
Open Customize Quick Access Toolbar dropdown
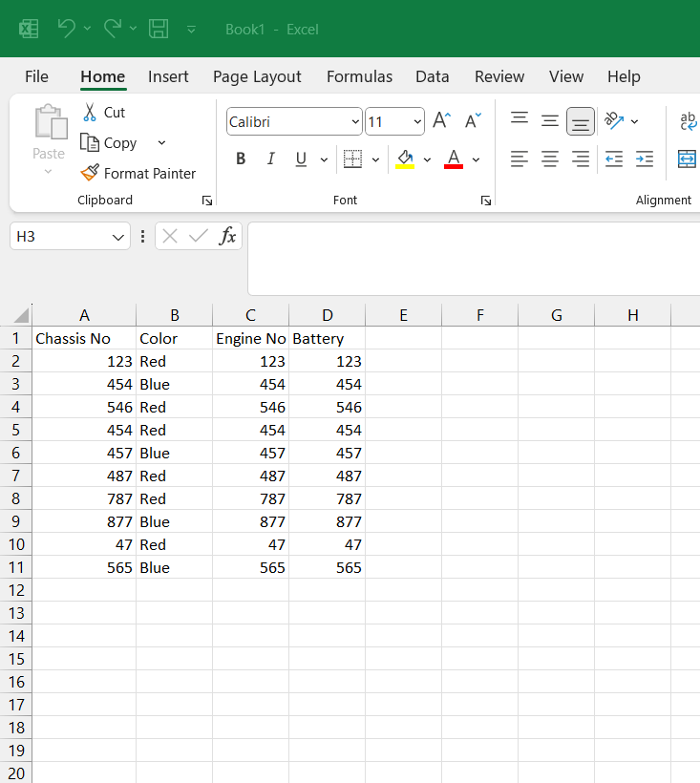191,30
